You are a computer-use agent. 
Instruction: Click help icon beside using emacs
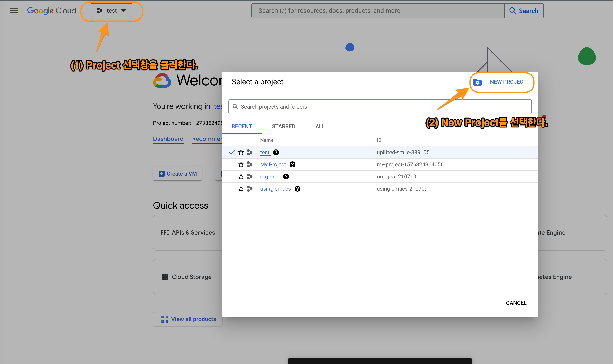point(297,189)
